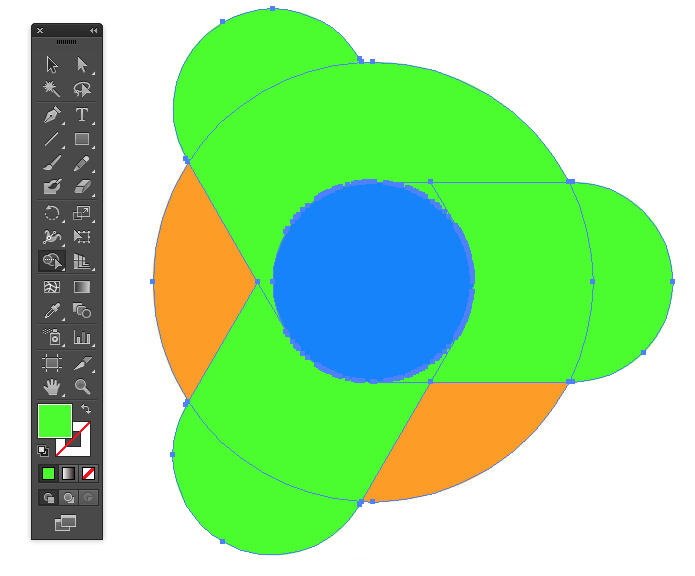
Task: Click the blue center circle
Action: pyautogui.click(x=374, y=281)
